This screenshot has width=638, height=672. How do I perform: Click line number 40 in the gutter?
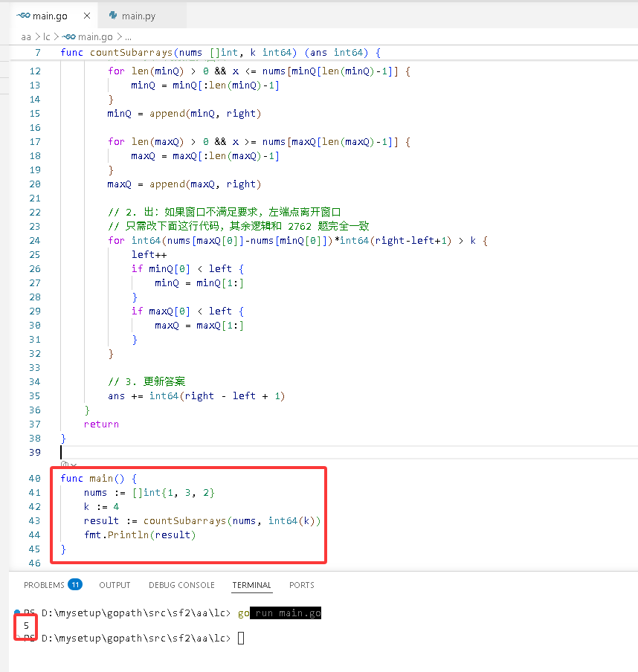(x=35, y=478)
